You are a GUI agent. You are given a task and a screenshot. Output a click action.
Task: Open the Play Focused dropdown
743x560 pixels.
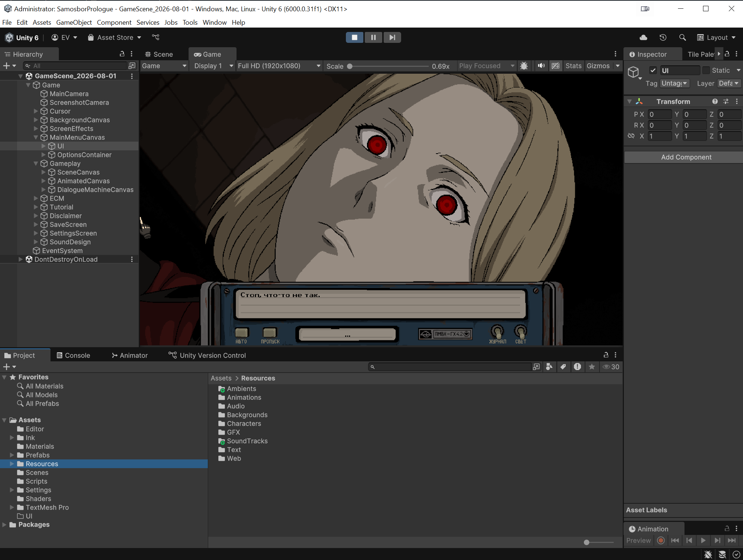[487, 66]
